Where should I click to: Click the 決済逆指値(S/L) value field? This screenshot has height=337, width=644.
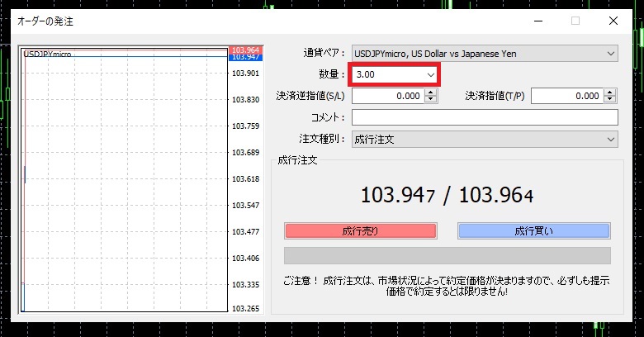pos(389,96)
